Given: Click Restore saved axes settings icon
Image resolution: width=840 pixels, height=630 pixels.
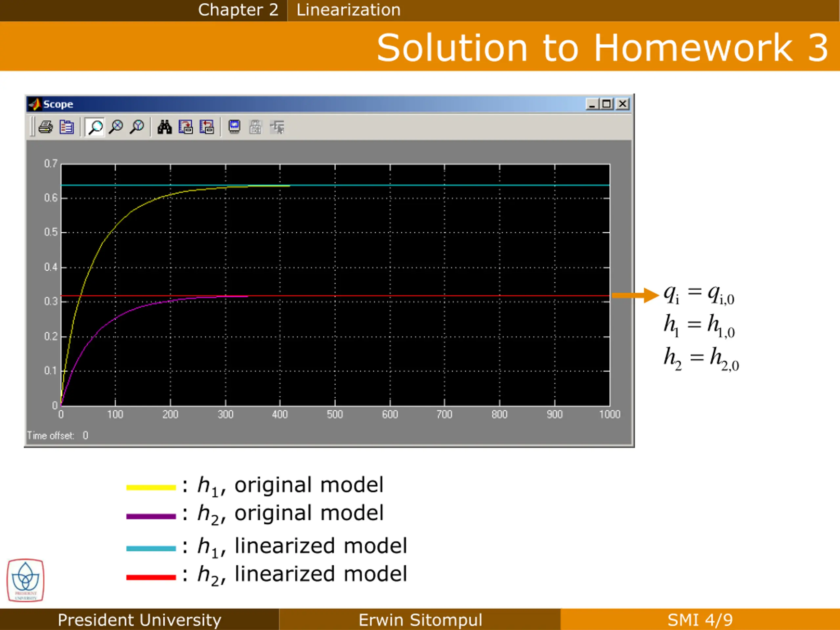Looking at the screenshot, I should pyautogui.click(x=207, y=127).
